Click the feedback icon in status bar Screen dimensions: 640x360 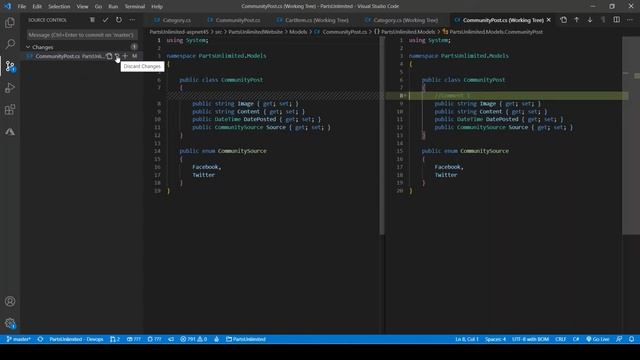(x=619, y=339)
